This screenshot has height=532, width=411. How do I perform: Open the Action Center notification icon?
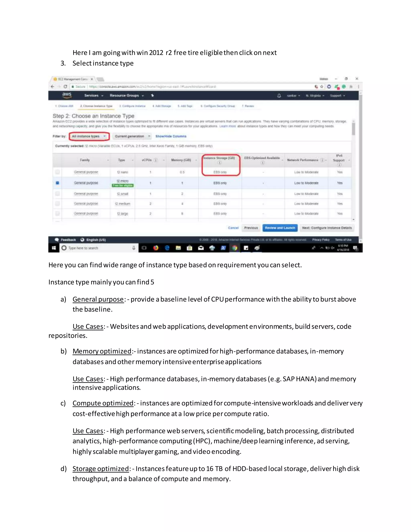point(355,248)
